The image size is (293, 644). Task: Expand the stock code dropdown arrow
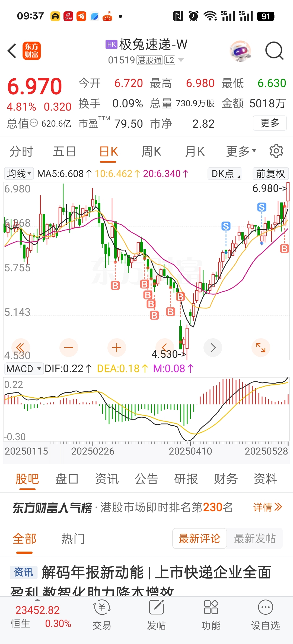point(181,60)
